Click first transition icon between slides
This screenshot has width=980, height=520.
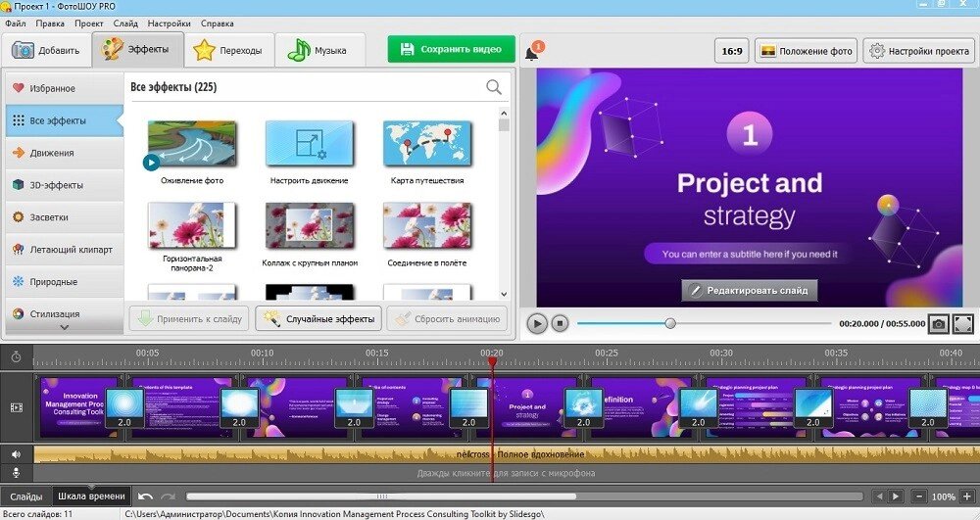[124, 407]
